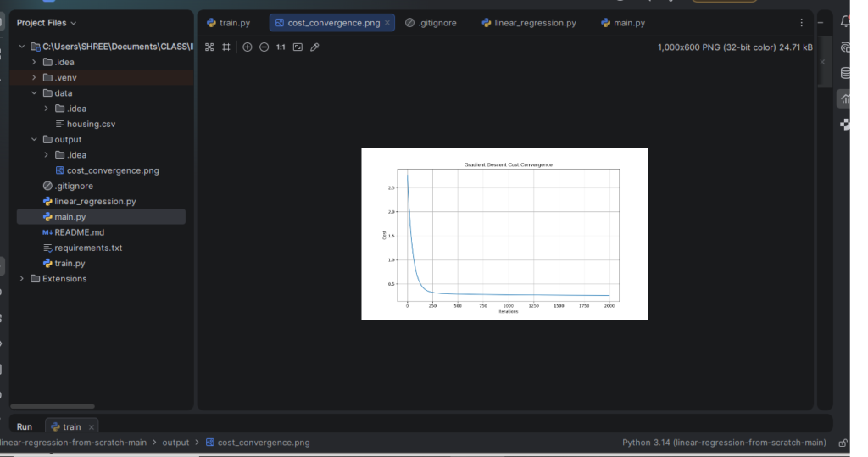This screenshot has width=868, height=457.
Task: Zoom out of the image
Action: point(264,47)
